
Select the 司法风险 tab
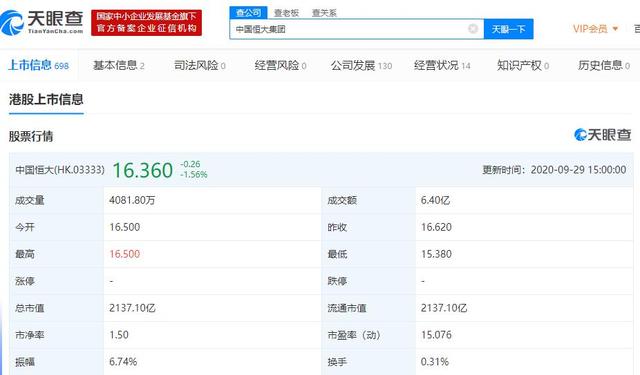click(x=200, y=65)
